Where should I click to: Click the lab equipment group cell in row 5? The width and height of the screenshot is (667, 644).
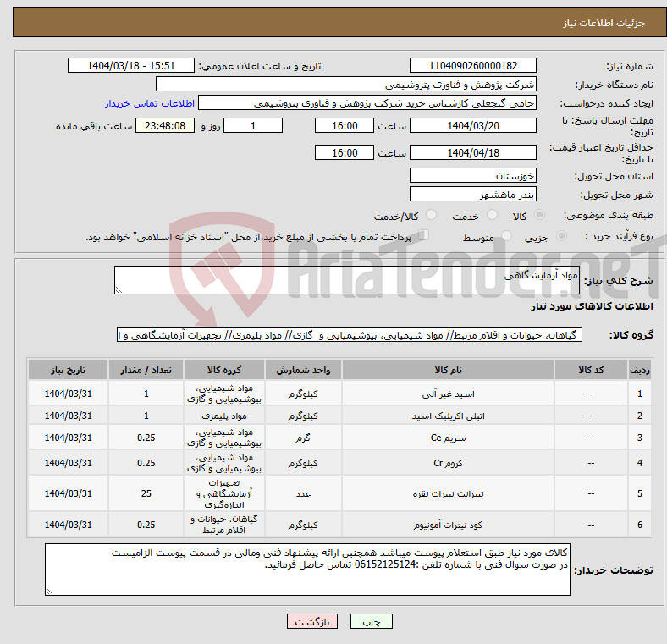pyautogui.click(x=224, y=494)
